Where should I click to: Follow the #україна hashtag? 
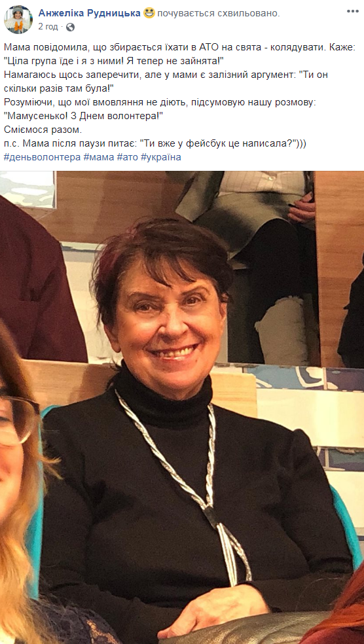pyautogui.click(x=160, y=157)
